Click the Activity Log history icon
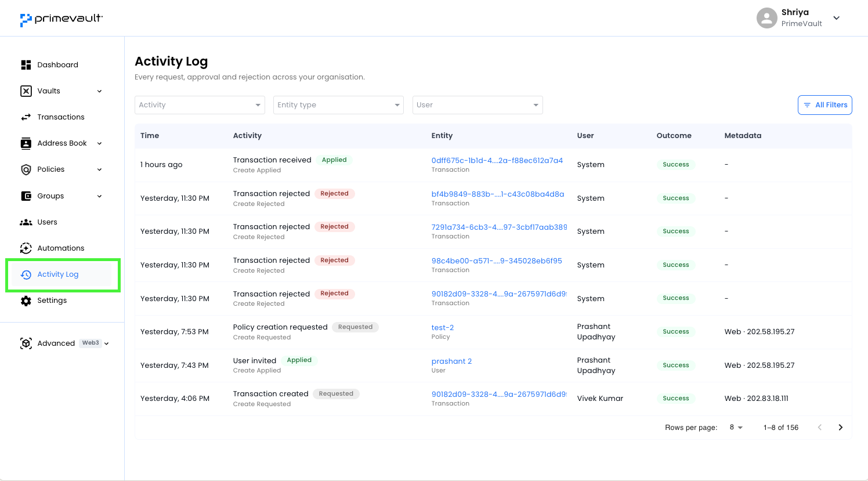 click(x=26, y=274)
